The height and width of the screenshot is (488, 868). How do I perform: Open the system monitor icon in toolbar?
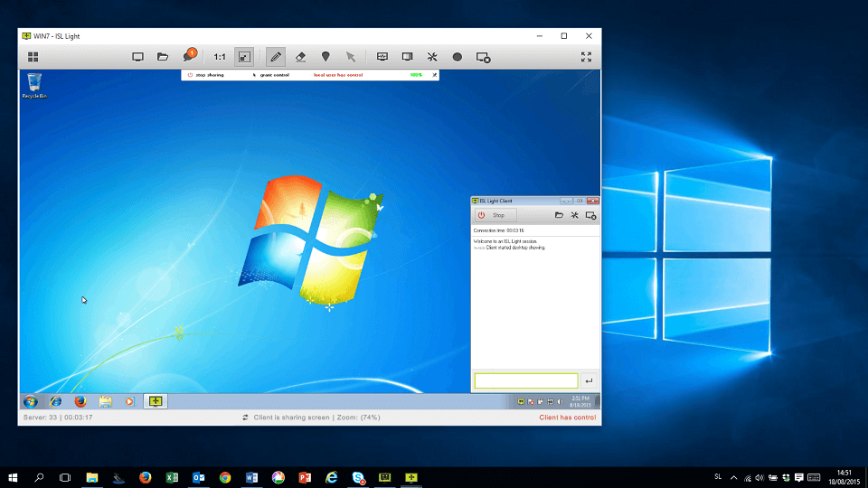click(382, 56)
